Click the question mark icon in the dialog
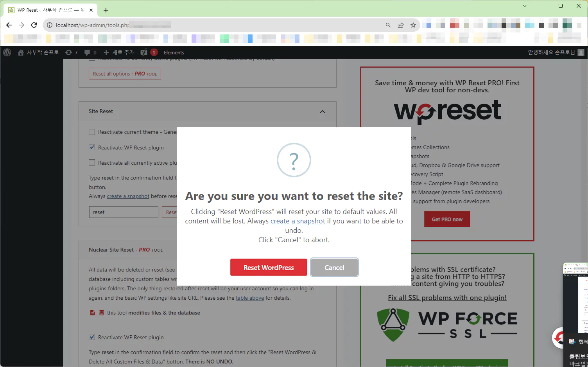Image resolution: width=588 pixels, height=367 pixels. pyautogui.click(x=294, y=160)
